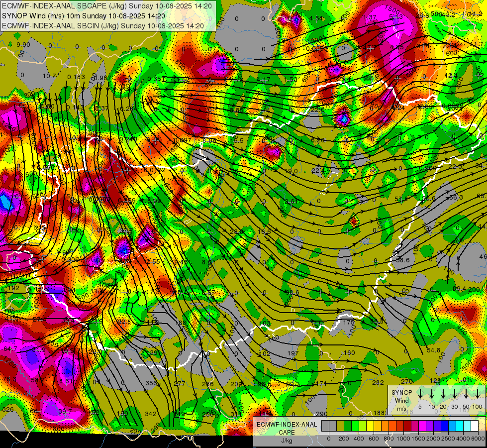Click the leftmost gray swatch in CAPE colorbar
The image size is (487, 448).
(325, 426)
